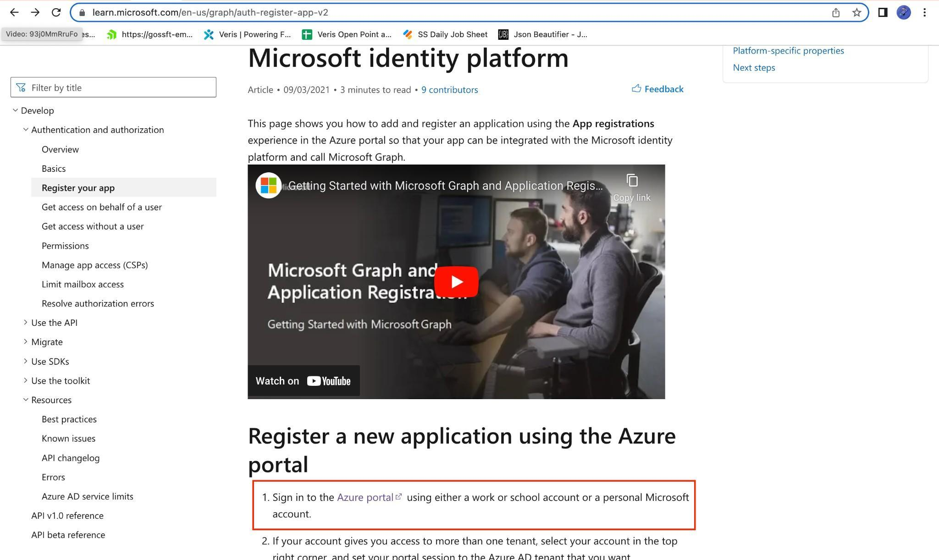Viewport: 939px width, 560px height.
Task: Collapse the Develop tree section
Action: click(x=16, y=110)
